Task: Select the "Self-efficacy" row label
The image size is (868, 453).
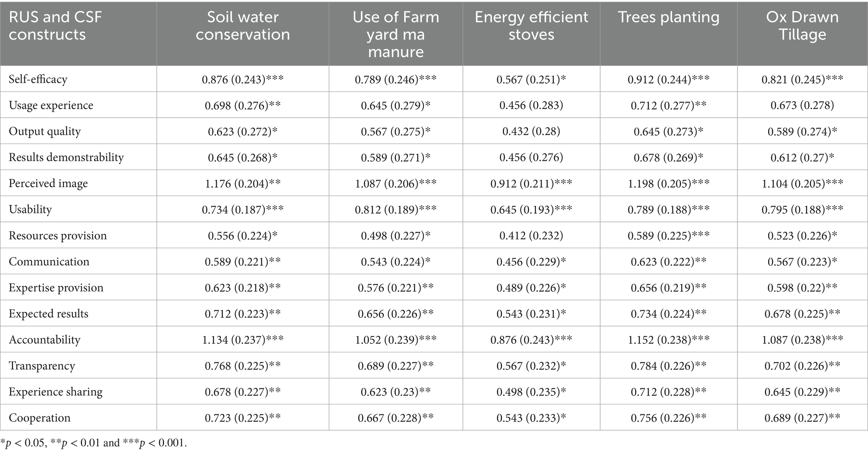Action: click(38, 79)
